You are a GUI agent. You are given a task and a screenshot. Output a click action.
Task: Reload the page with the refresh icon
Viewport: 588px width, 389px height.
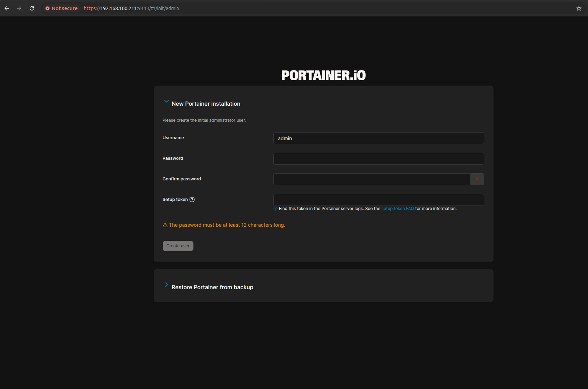32,8
